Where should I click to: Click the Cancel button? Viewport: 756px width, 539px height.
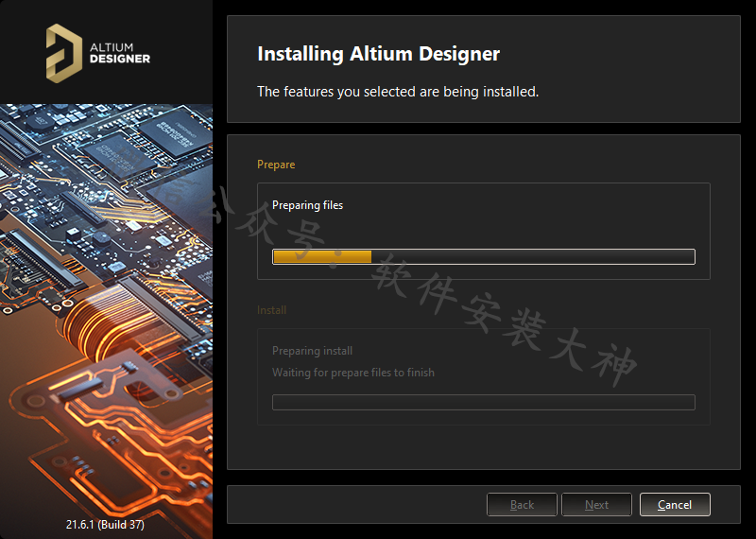click(x=675, y=505)
